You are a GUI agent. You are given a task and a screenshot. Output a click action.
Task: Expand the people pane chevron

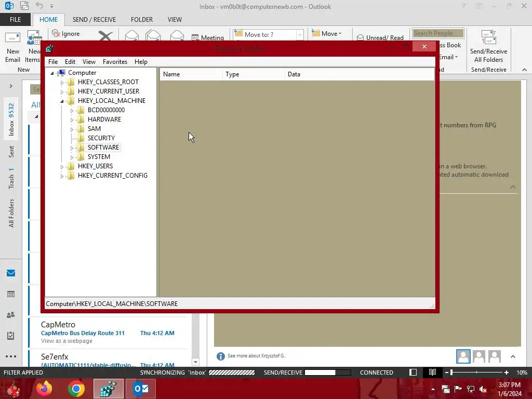click(513, 356)
